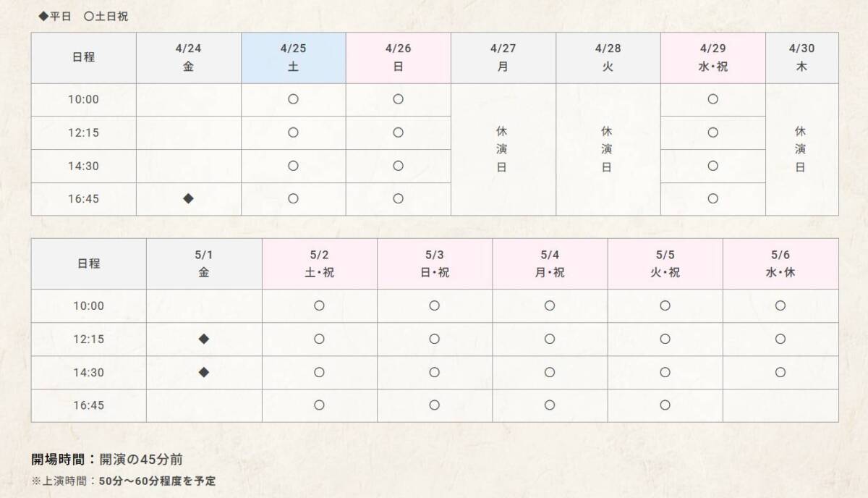Pick the 5/1 12:15 diamond slot

pos(204,339)
